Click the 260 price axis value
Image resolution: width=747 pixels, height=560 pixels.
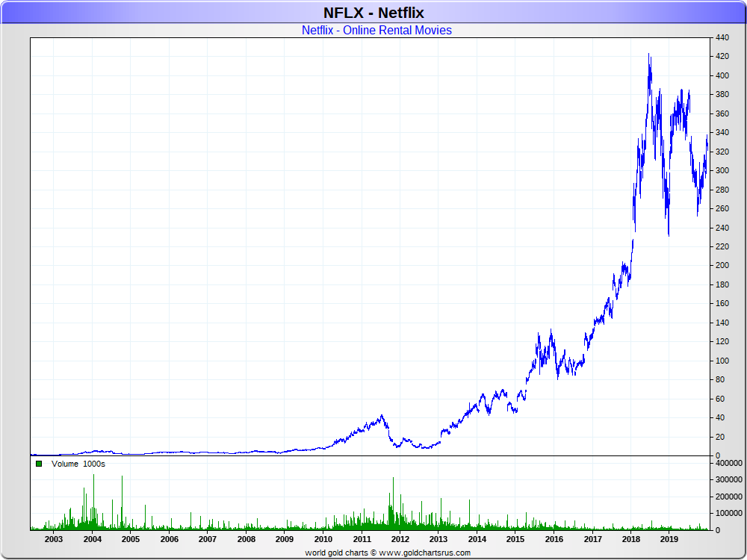(x=722, y=208)
